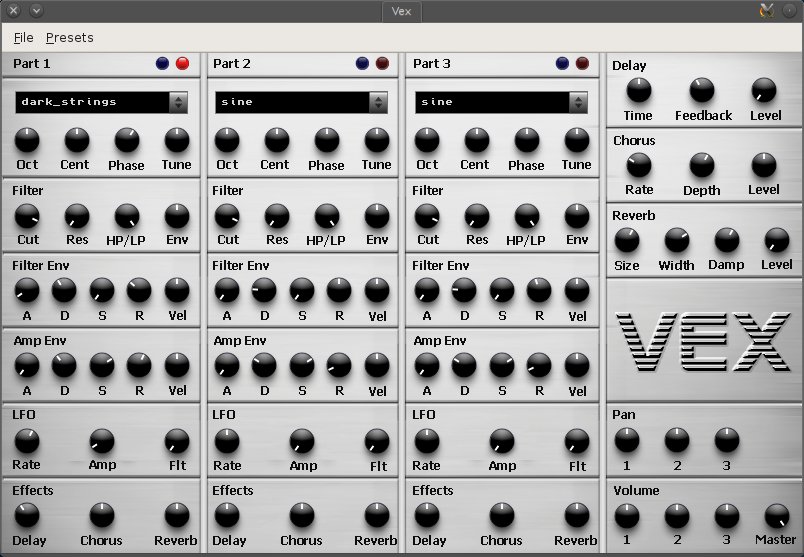This screenshot has height=557, width=804.
Task: Click the Part 1 Oct knob
Action: 27,140
